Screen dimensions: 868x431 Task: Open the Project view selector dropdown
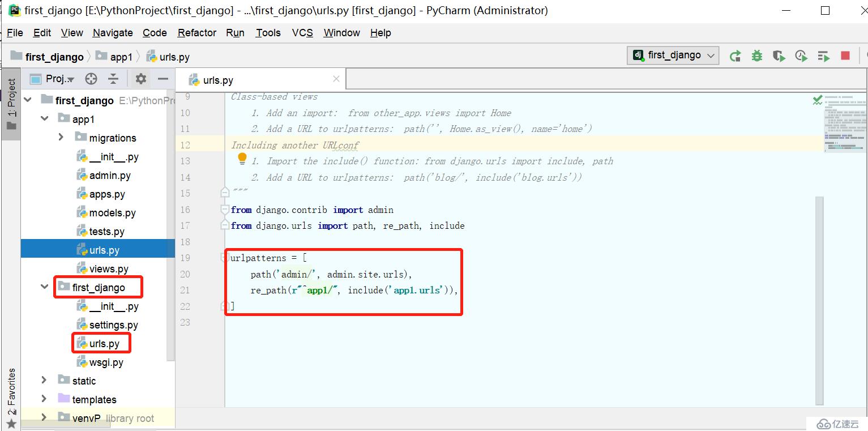[53, 79]
